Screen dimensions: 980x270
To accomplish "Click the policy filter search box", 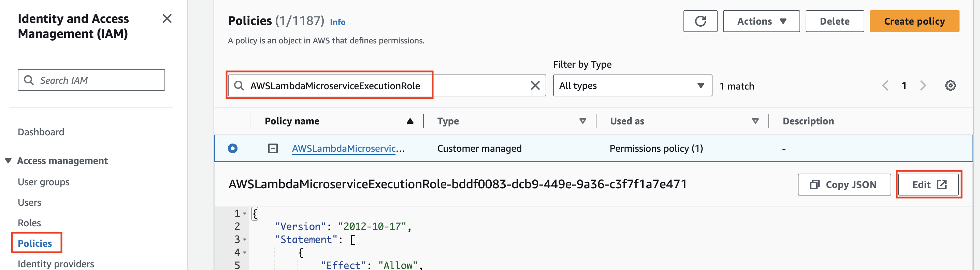I will click(387, 85).
